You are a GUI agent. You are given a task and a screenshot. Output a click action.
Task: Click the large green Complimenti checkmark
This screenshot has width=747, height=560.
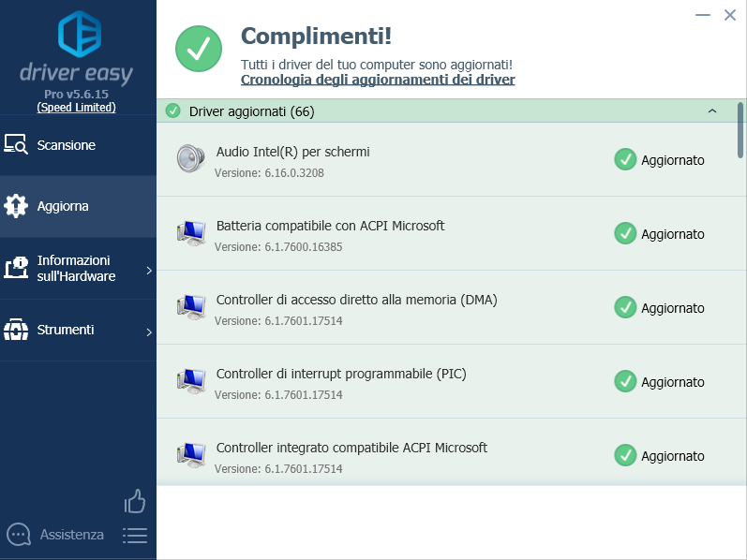coord(199,49)
